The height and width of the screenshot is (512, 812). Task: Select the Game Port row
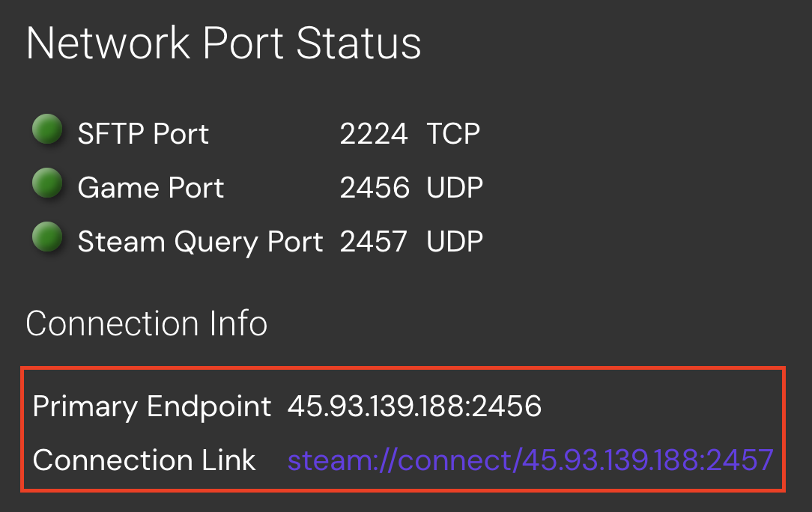click(x=150, y=187)
